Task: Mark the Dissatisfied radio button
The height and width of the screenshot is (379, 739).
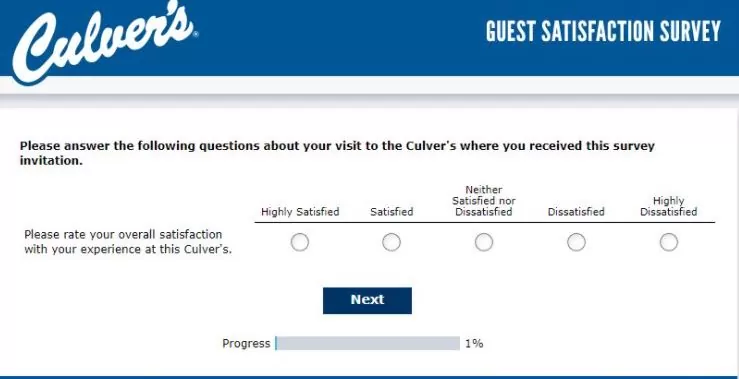Action: click(576, 242)
